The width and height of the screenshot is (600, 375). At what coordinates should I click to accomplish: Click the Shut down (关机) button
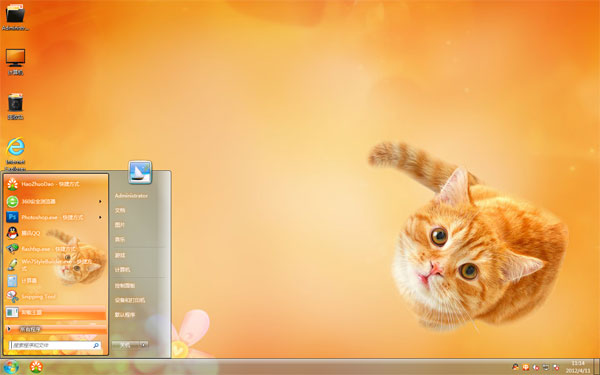coord(126,345)
